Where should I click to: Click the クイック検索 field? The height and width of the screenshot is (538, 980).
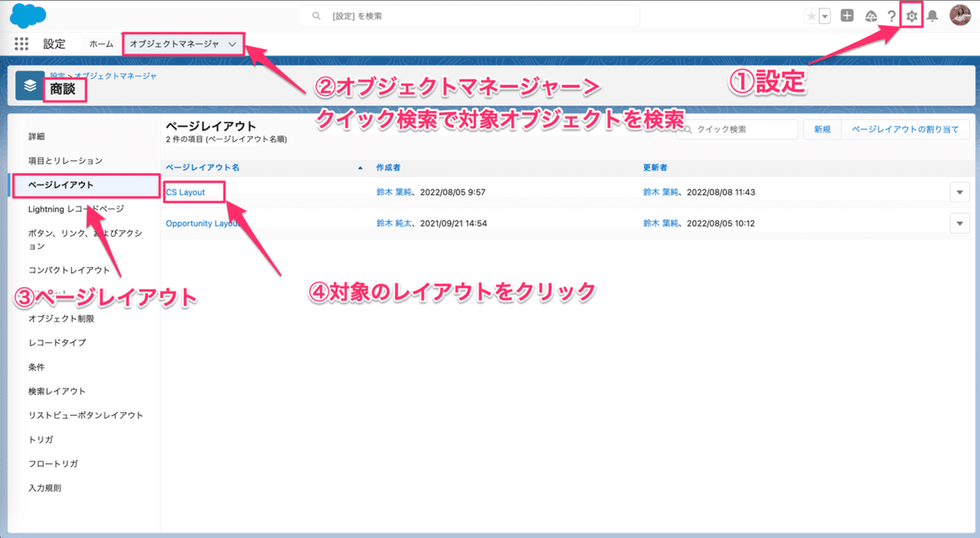click(737, 129)
